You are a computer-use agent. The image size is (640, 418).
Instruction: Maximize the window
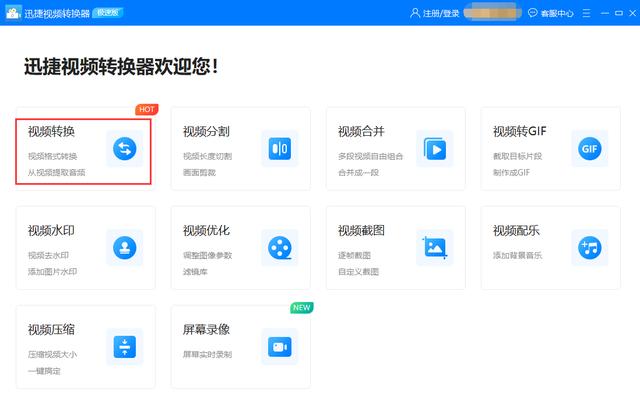click(619, 13)
